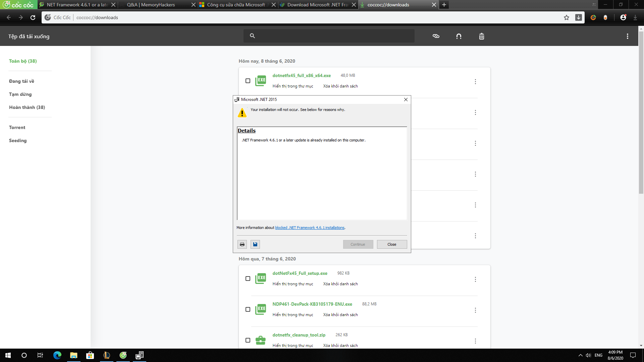Select Seeding in sidebar
The image size is (644, 362).
pyautogui.click(x=18, y=140)
